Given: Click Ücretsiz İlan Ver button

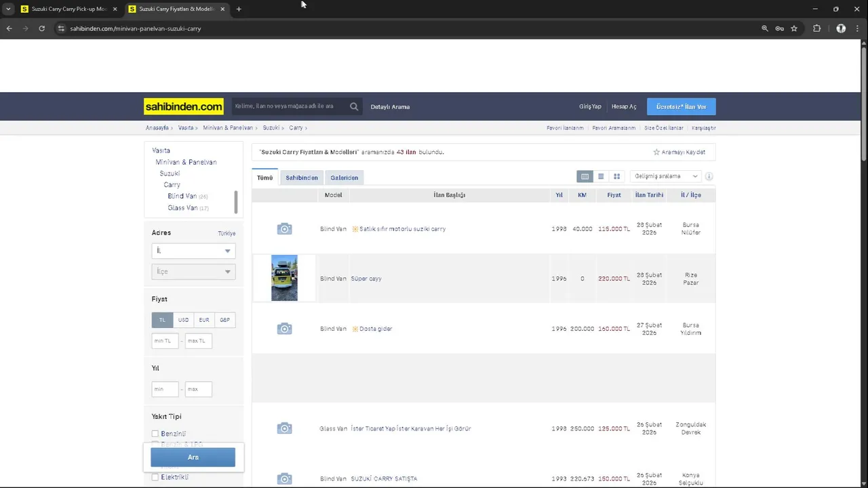Looking at the screenshot, I should pyautogui.click(x=681, y=106).
